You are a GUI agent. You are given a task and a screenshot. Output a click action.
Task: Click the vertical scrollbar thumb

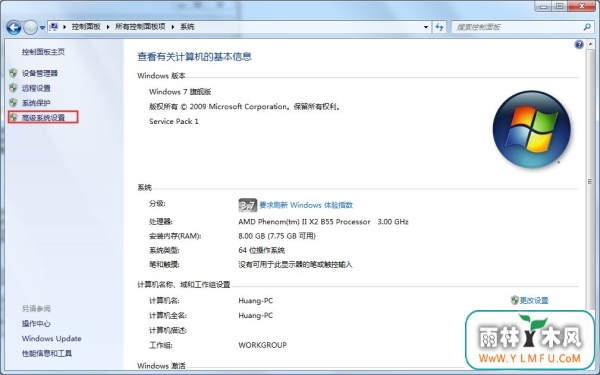590,181
